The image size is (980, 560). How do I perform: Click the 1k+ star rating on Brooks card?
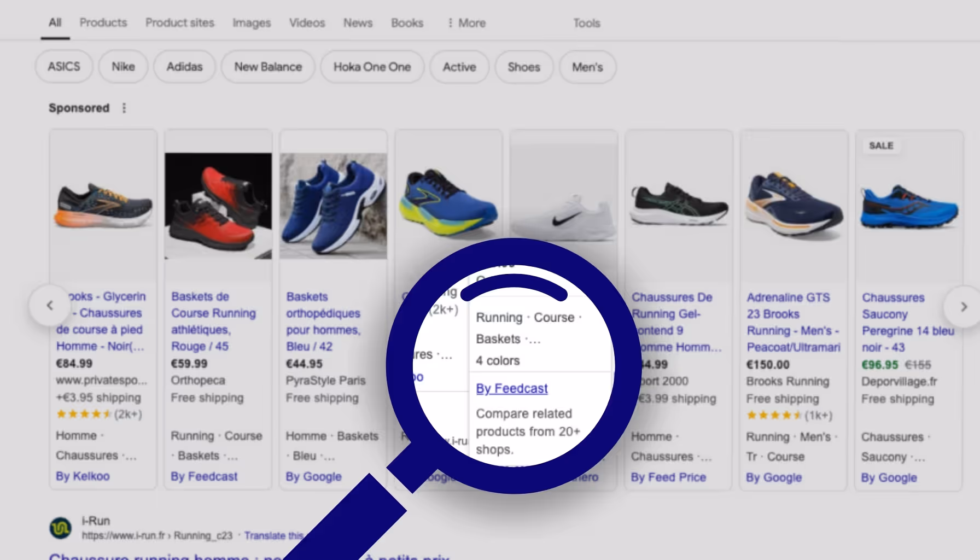pos(789,416)
